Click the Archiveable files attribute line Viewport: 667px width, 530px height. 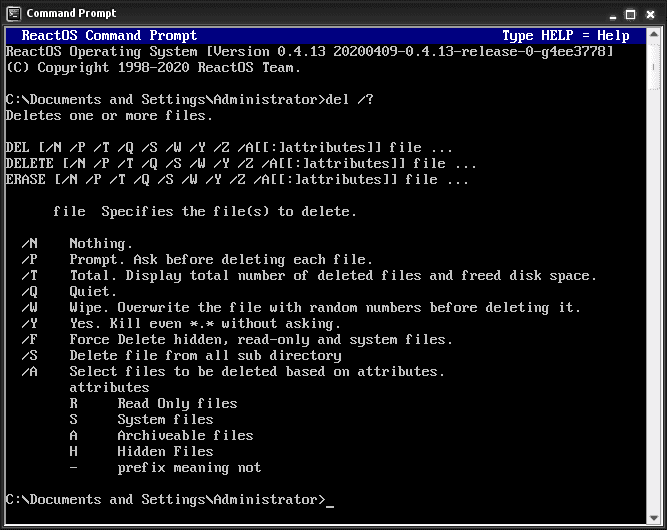[x=161, y=435]
